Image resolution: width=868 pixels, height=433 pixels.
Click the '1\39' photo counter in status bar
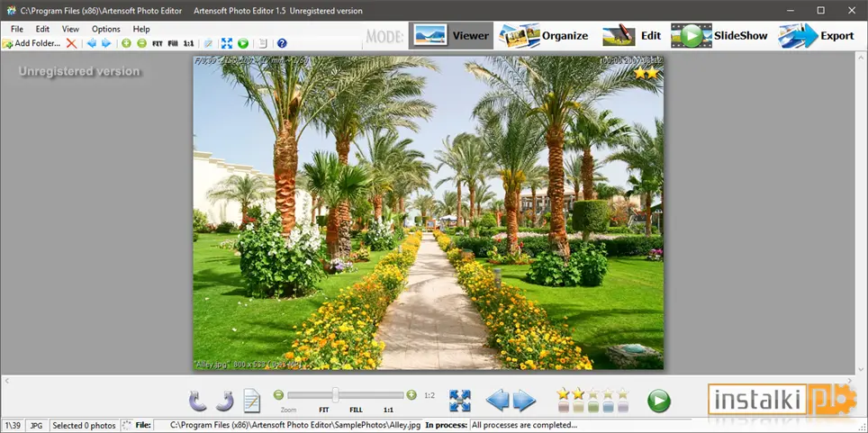pos(13,425)
